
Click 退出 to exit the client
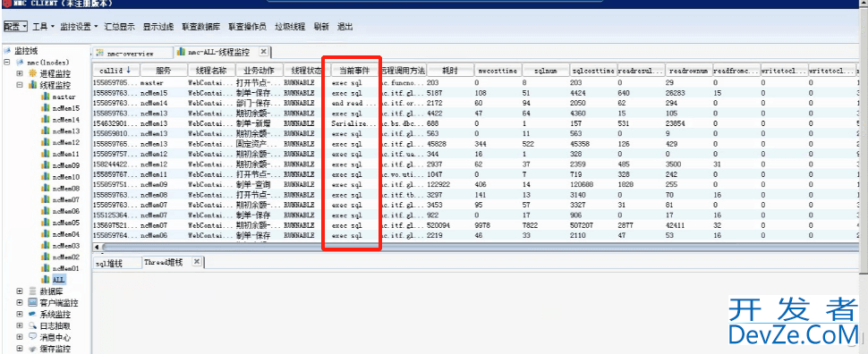click(x=345, y=27)
